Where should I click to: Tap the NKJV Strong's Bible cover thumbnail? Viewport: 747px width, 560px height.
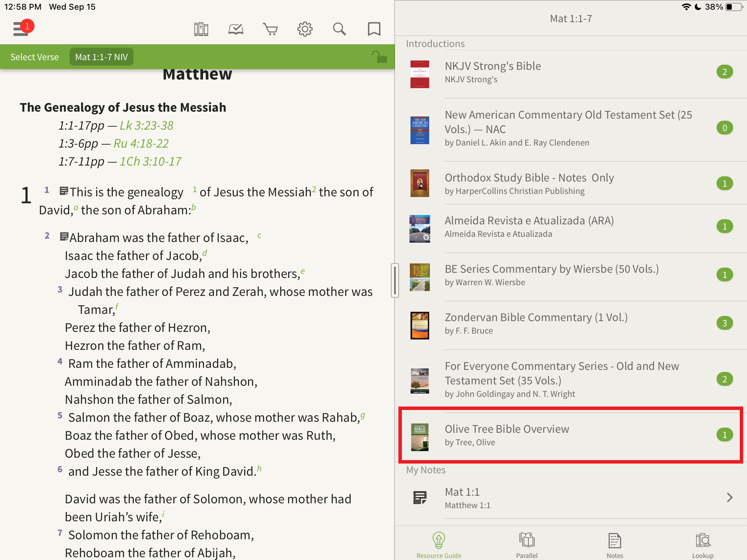click(x=419, y=74)
